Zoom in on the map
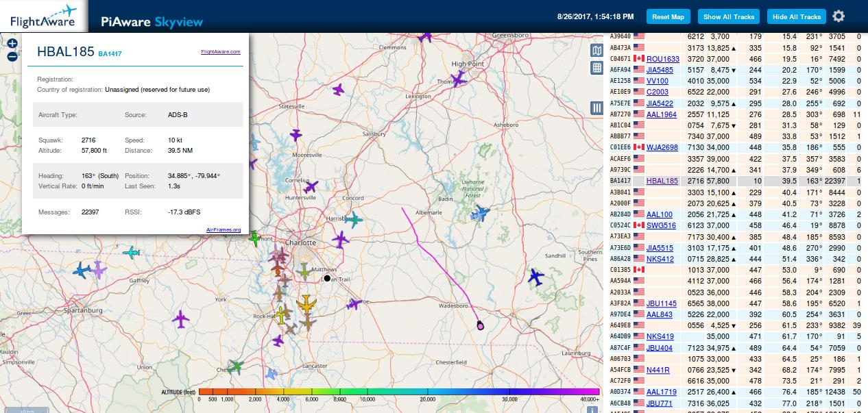The image size is (868, 413). pyautogui.click(x=12, y=43)
